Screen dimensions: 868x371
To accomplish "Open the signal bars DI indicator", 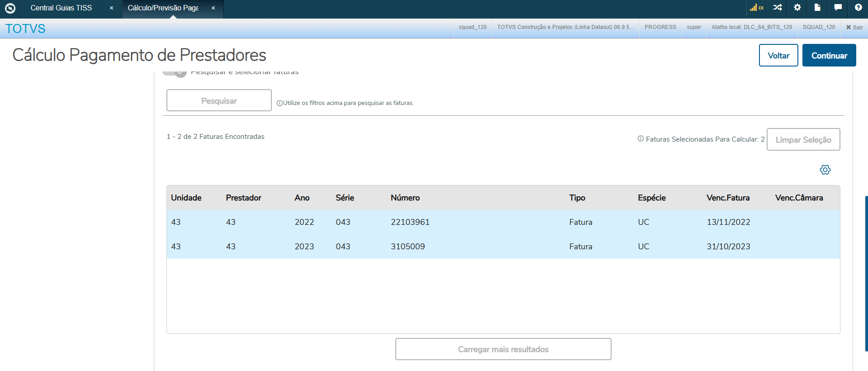I will [x=756, y=8].
